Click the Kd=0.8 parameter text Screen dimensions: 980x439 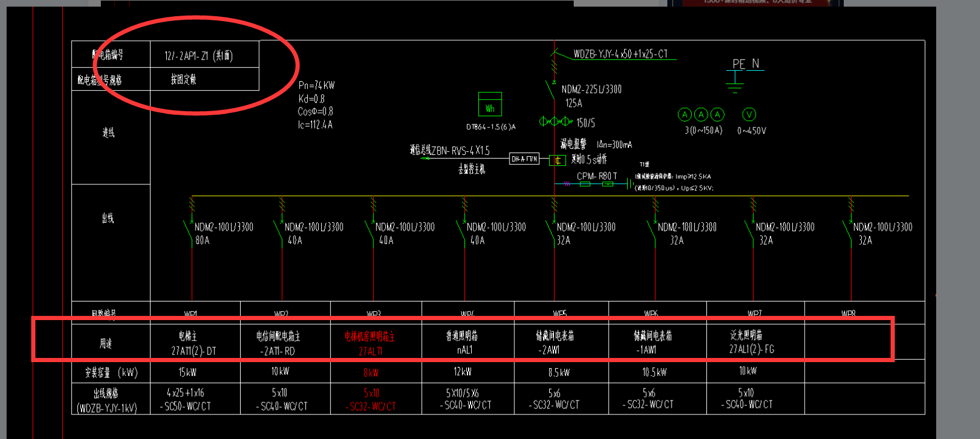[x=311, y=98]
